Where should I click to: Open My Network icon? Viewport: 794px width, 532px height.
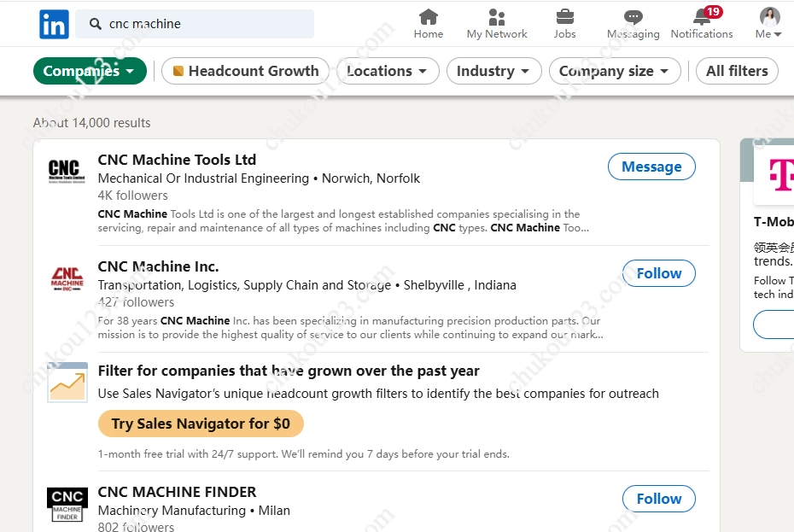click(x=497, y=17)
